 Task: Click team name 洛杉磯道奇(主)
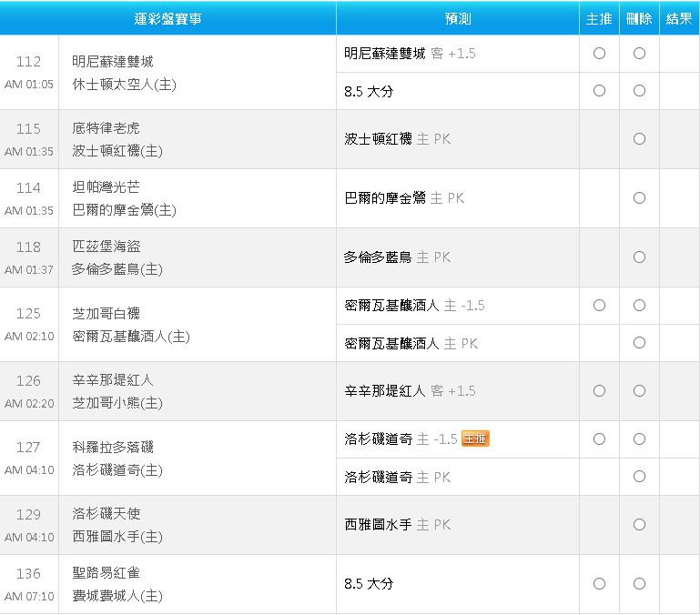(117, 470)
